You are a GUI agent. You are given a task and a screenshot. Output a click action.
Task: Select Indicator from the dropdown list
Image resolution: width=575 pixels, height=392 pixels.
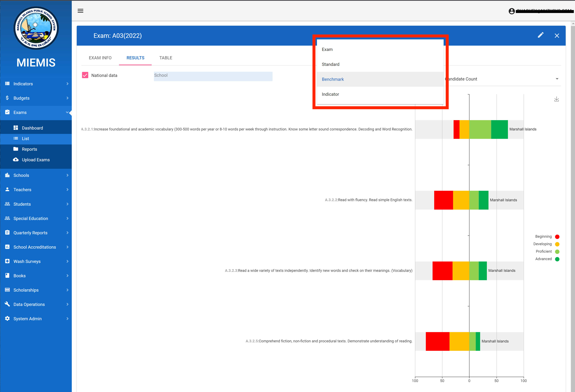click(x=330, y=94)
